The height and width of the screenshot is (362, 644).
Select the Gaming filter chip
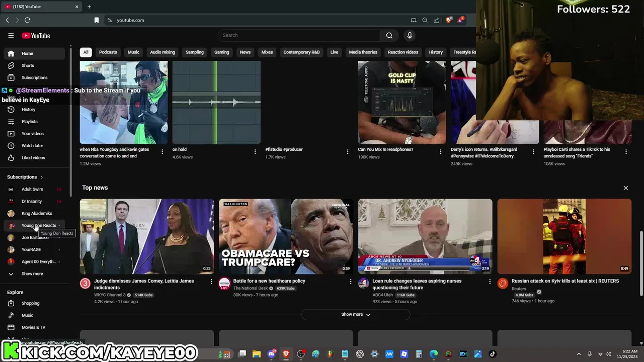point(221,52)
